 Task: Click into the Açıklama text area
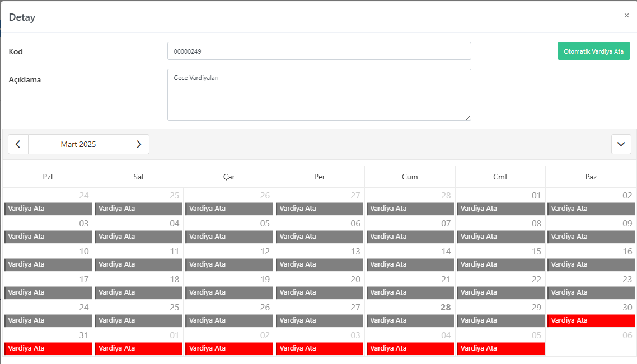[x=319, y=94]
